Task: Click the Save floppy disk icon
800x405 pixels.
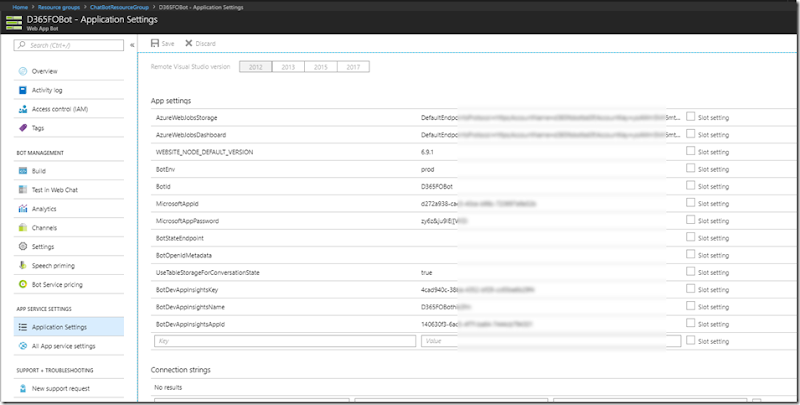Action: tap(155, 43)
